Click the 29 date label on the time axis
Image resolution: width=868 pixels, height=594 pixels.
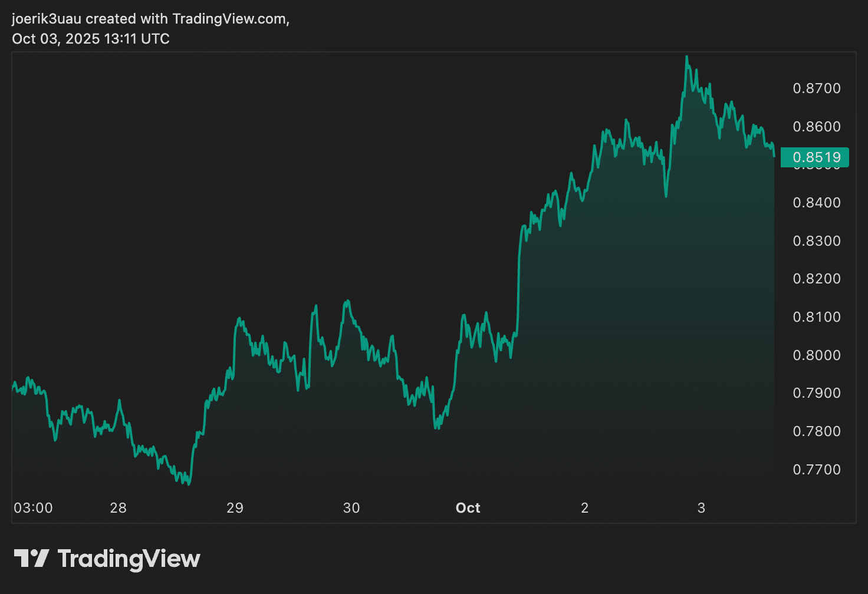tap(235, 508)
